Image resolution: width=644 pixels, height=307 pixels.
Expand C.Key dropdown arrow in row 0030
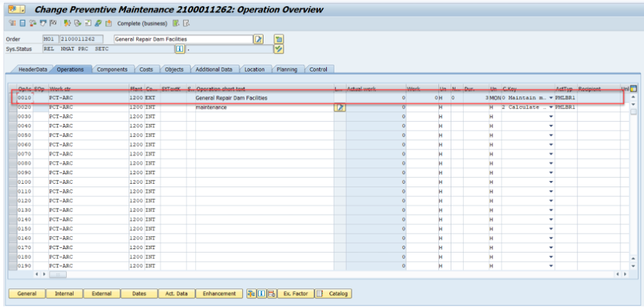(x=550, y=117)
